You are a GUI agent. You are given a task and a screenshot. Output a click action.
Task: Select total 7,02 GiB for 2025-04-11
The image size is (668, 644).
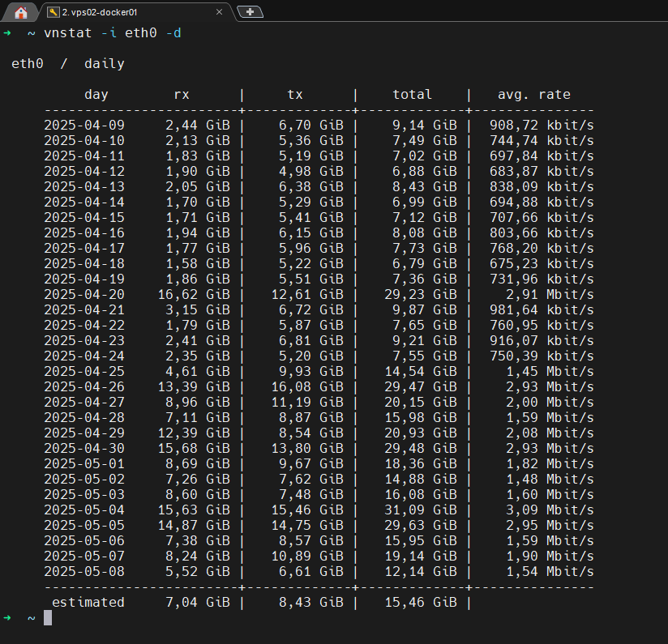424,156
